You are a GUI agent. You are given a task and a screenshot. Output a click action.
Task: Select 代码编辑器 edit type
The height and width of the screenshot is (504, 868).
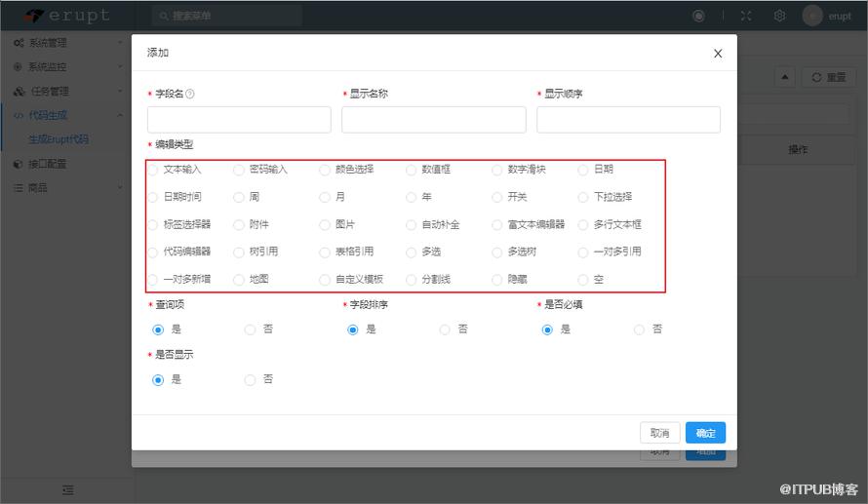[153, 252]
